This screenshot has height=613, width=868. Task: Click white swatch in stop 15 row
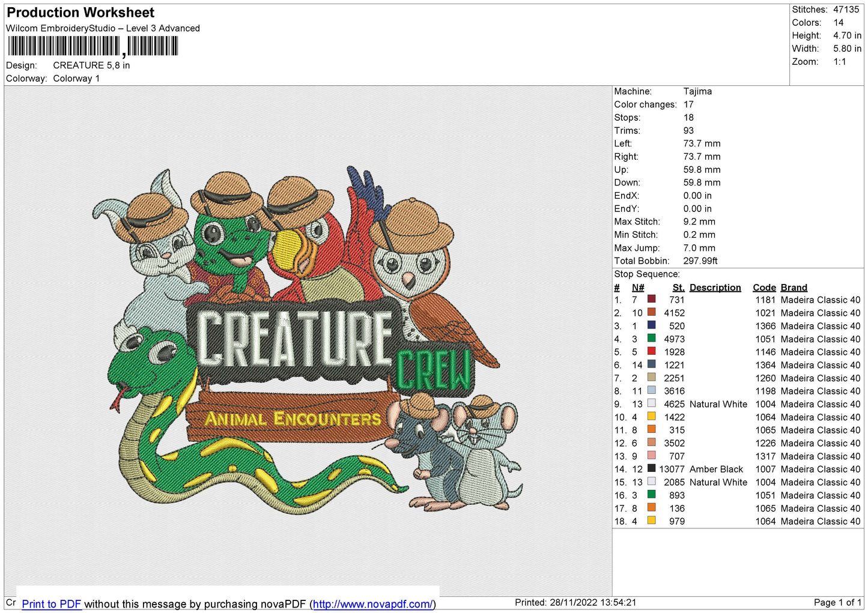click(x=651, y=481)
